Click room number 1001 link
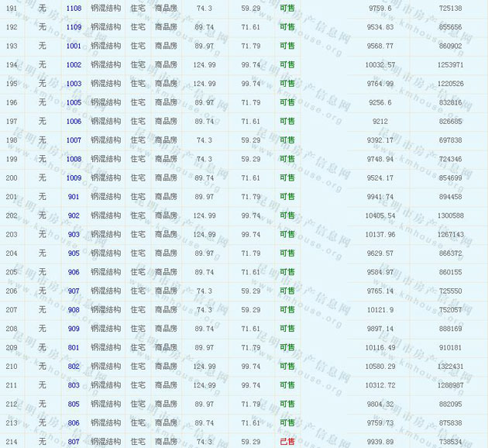This screenshot has width=488, height=448. point(74,46)
